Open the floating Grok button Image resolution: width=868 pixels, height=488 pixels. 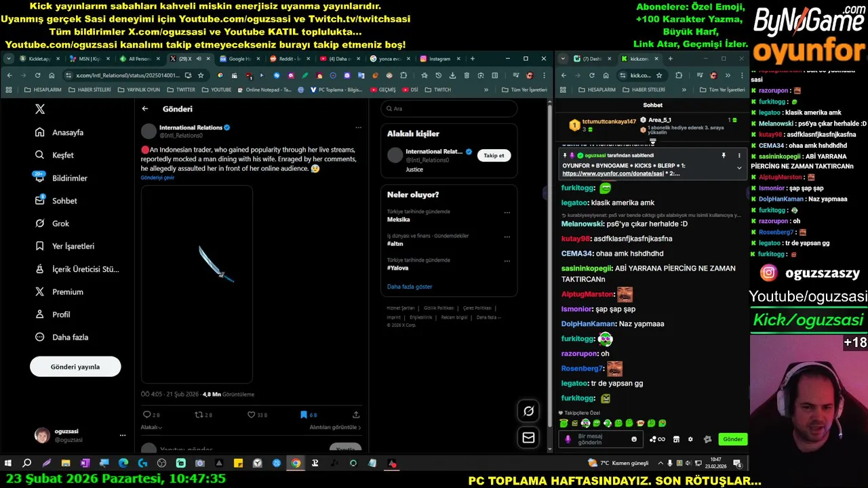pyautogui.click(x=529, y=411)
